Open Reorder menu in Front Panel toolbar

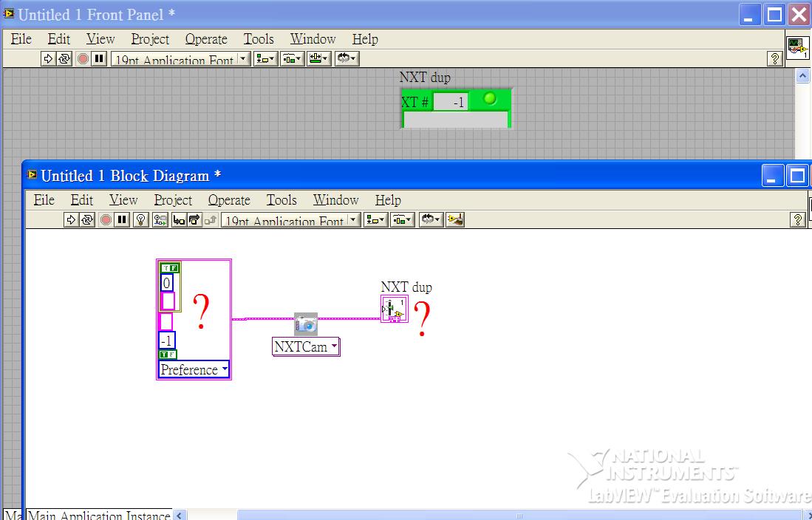(347, 58)
